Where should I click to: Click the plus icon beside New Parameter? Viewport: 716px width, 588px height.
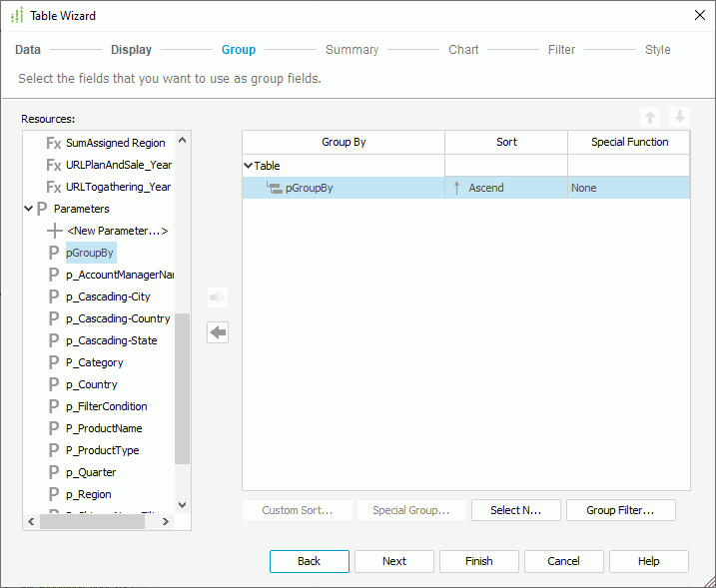pos(54,231)
